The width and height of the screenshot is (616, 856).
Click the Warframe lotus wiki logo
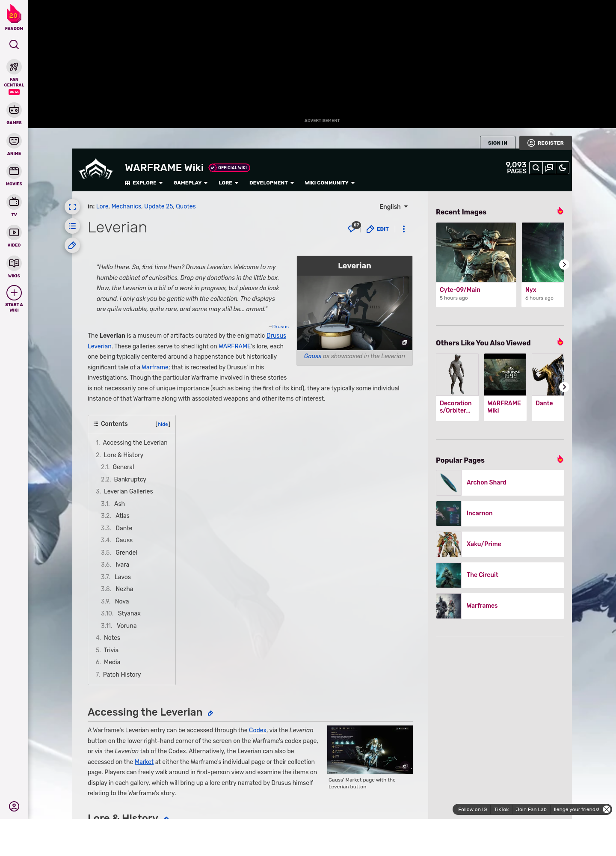click(96, 169)
